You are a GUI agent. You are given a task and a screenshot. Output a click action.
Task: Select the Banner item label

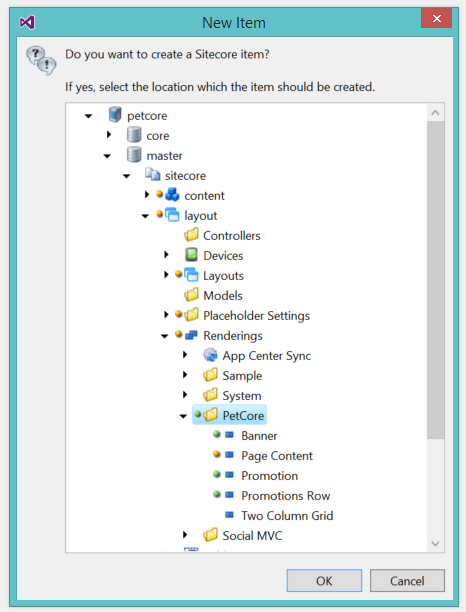259,435
